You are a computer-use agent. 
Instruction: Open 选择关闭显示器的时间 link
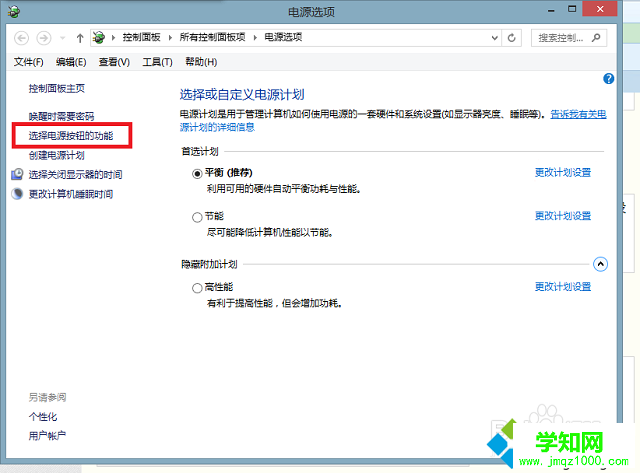76,175
